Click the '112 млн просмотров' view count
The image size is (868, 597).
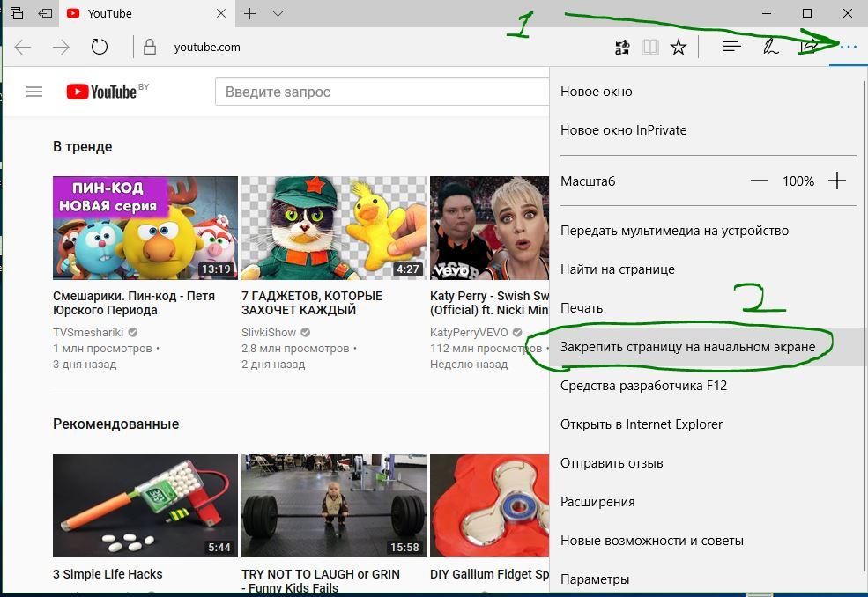tap(486, 348)
